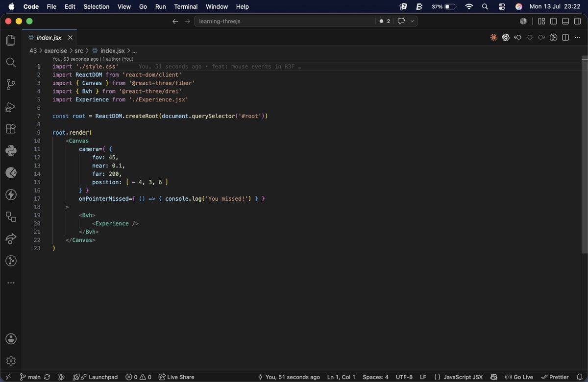The image size is (588, 382).
Task: Change indentation via 'Spaces: 4'
Action: coord(375,377)
